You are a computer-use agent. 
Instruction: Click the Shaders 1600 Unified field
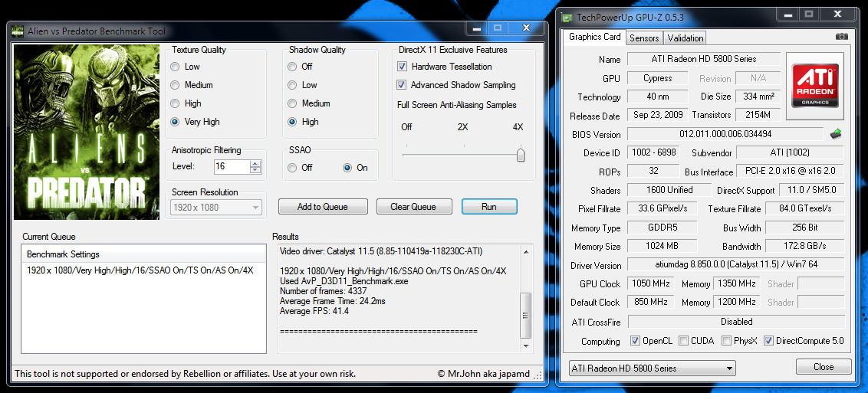click(669, 189)
